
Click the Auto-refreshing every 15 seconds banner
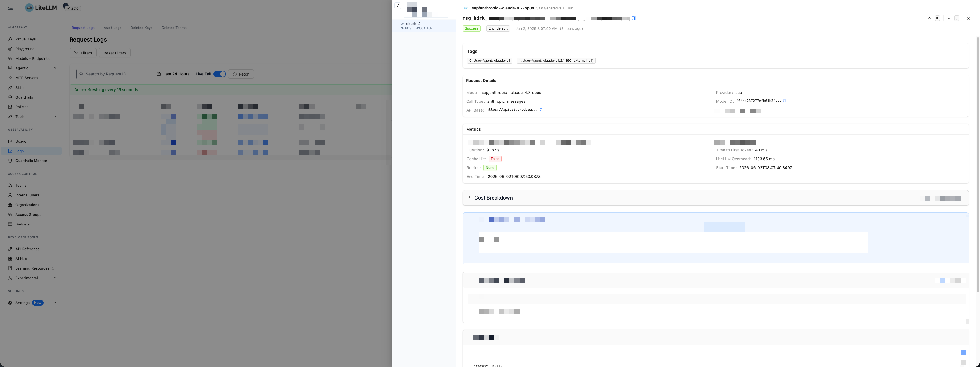(230, 90)
